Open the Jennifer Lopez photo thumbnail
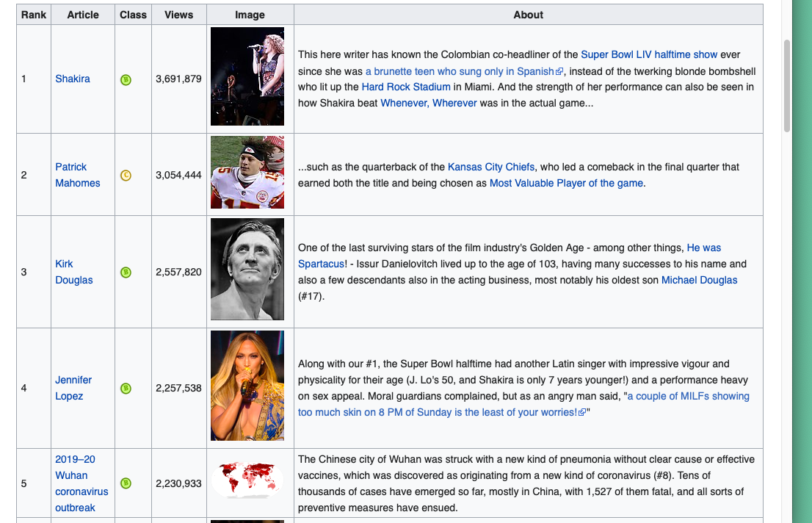Image resolution: width=812 pixels, height=523 pixels. (x=247, y=386)
